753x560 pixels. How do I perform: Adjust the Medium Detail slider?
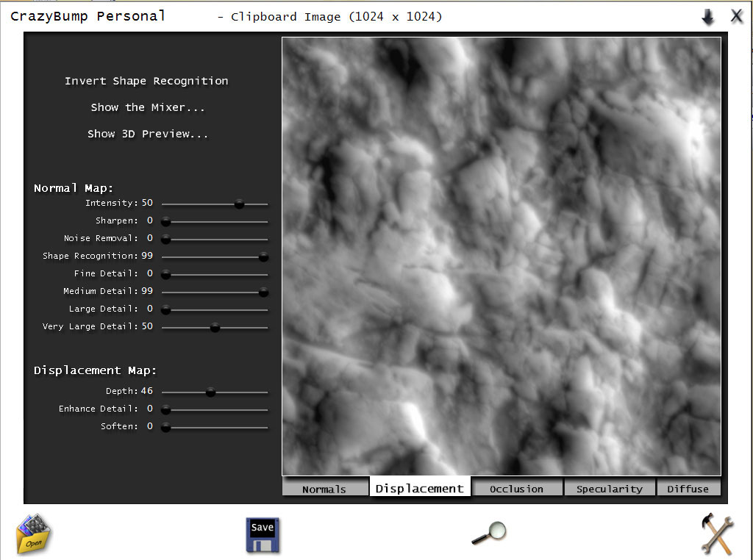tap(263, 292)
